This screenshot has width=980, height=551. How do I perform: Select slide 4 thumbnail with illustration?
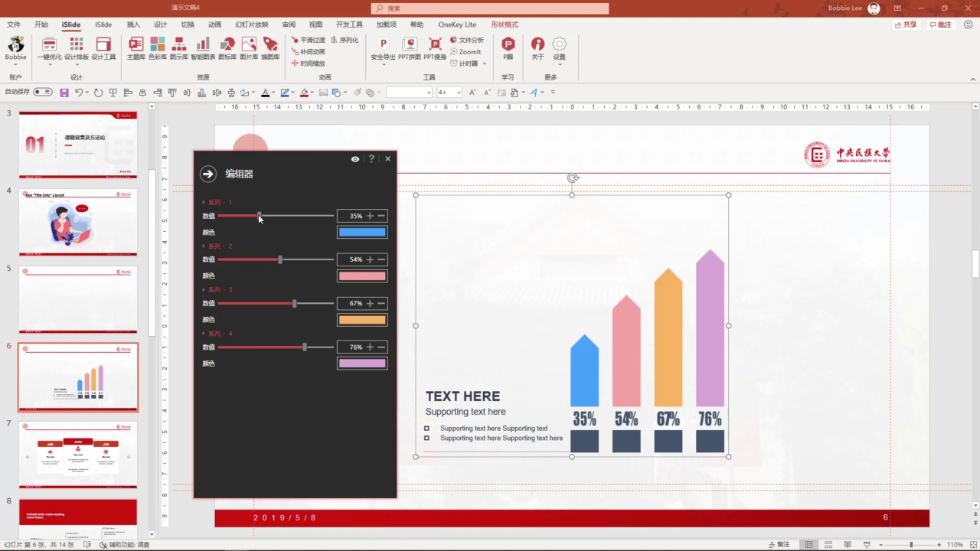(x=78, y=222)
